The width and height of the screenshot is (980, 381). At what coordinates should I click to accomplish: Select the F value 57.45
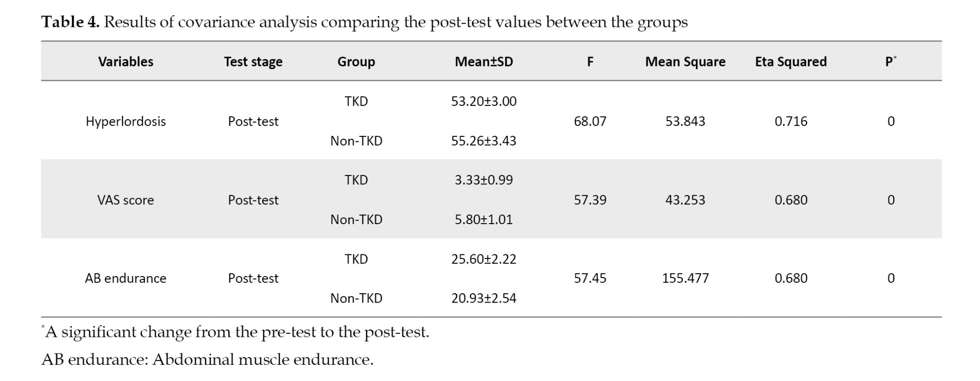590,278
